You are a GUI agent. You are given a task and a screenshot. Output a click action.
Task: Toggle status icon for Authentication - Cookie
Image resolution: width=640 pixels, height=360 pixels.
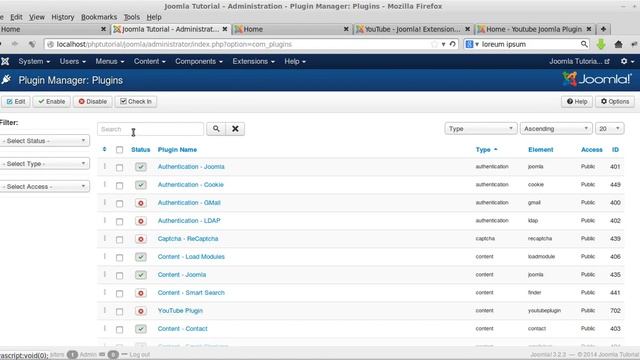point(141,185)
